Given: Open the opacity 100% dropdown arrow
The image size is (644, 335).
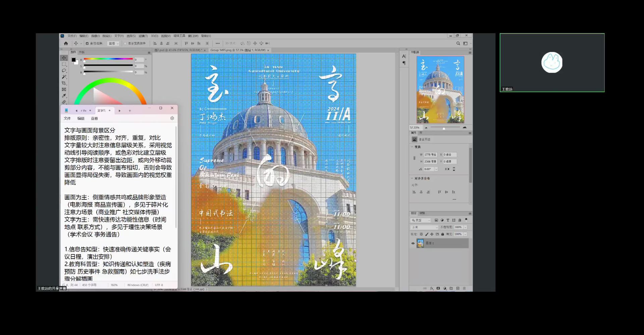Looking at the screenshot, I should point(466,227).
